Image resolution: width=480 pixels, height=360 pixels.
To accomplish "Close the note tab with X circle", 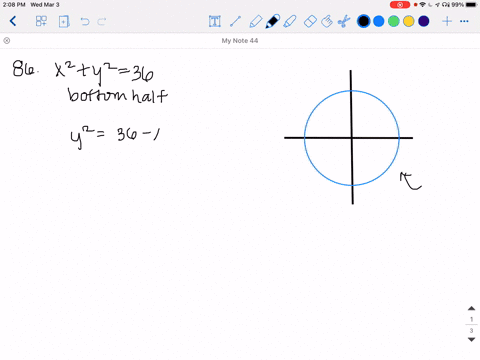I will click(x=7, y=41).
